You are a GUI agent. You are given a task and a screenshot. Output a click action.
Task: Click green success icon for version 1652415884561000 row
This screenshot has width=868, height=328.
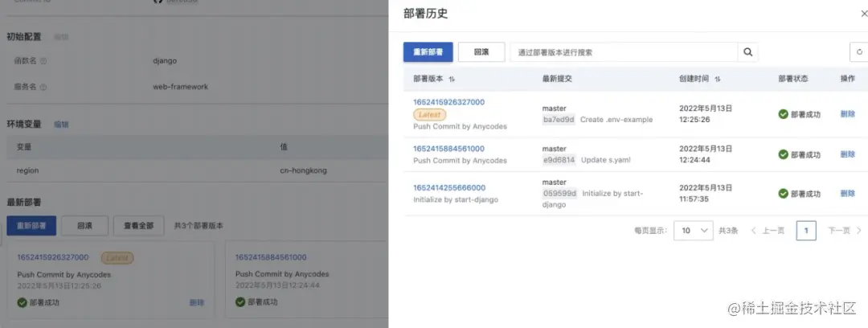pos(784,154)
